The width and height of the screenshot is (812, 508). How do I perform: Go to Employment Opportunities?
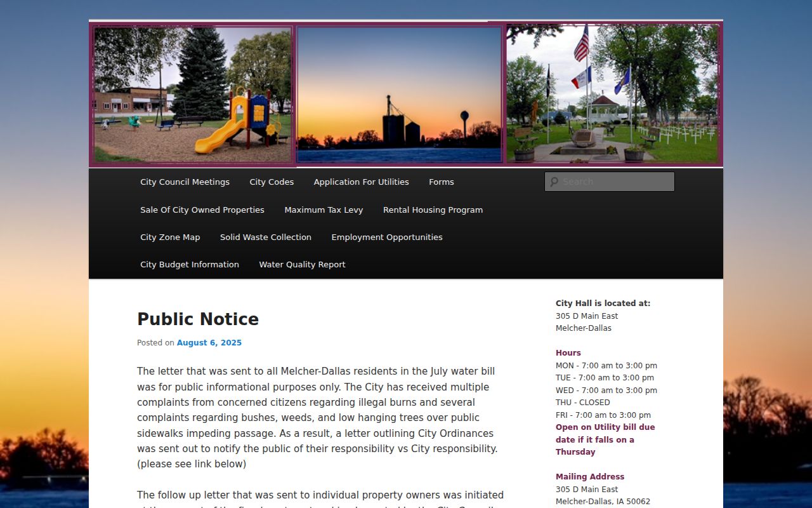point(387,237)
